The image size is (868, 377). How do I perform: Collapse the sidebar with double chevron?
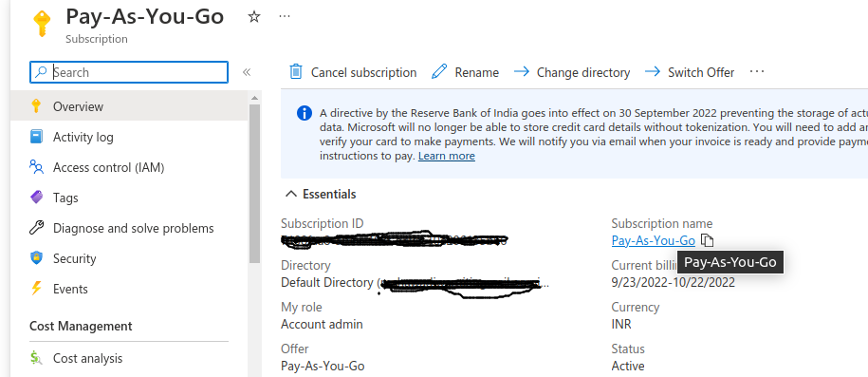(x=247, y=72)
